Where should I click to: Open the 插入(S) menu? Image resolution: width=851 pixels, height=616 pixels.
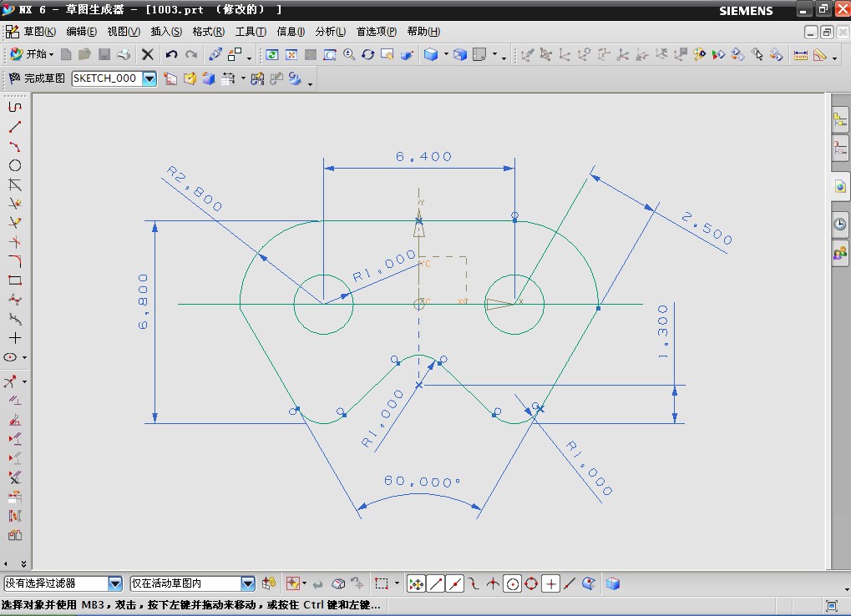(x=165, y=32)
